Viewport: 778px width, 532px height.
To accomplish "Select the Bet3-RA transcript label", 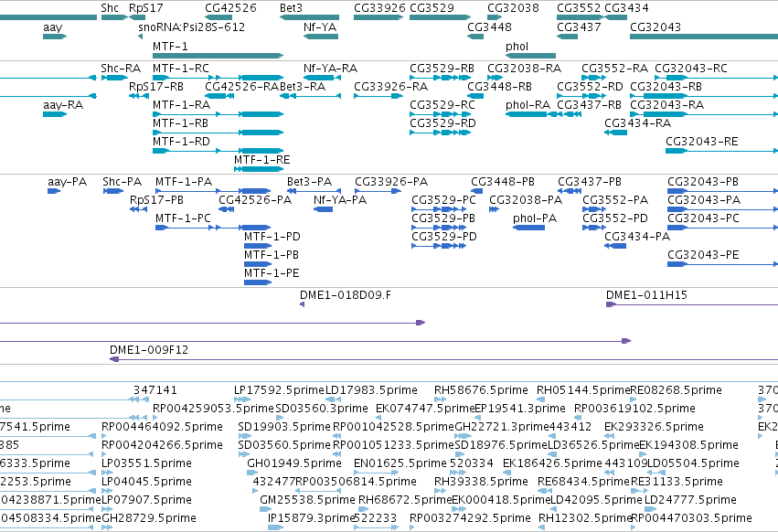I will (303, 86).
